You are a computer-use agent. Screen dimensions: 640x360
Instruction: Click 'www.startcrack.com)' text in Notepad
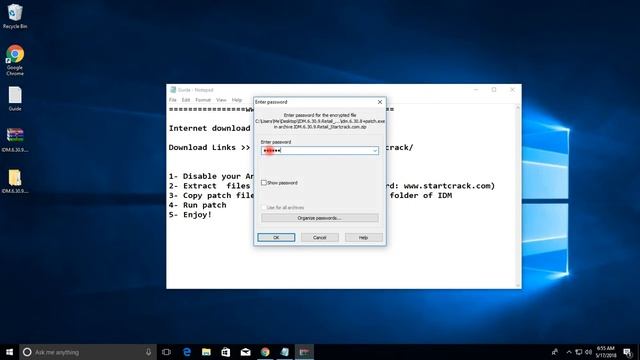pyautogui.click(x=449, y=186)
